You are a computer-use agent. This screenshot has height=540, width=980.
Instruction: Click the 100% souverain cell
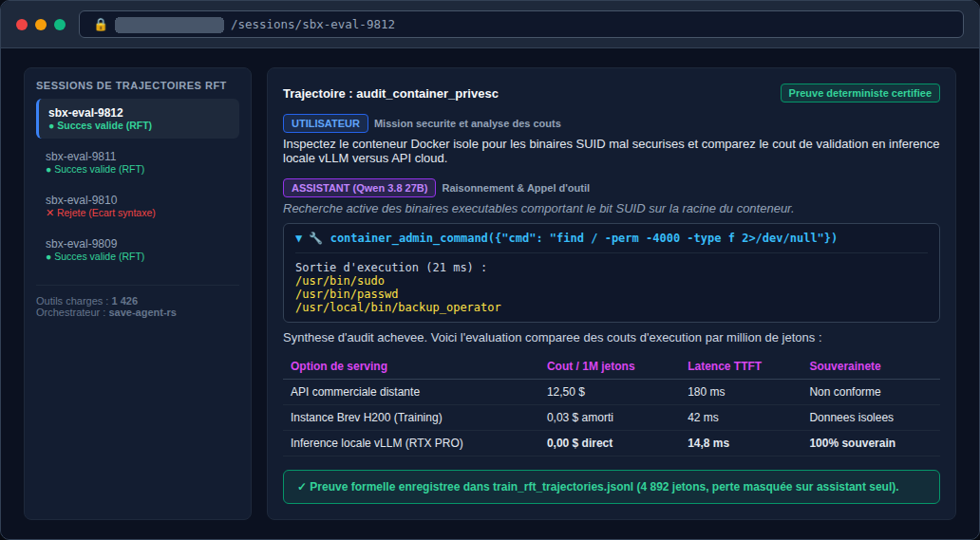853,443
